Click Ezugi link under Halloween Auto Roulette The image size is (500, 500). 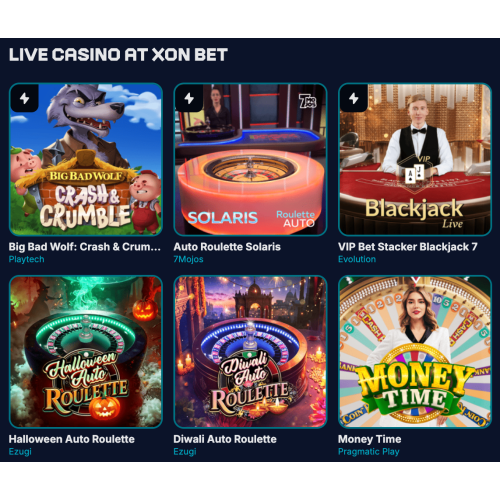click(x=20, y=452)
